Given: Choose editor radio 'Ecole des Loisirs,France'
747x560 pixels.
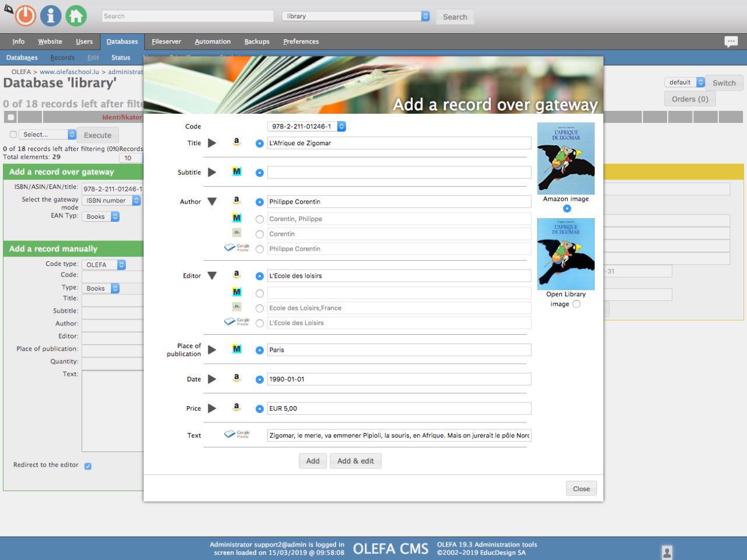Looking at the screenshot, I should (x=260, y=309).
